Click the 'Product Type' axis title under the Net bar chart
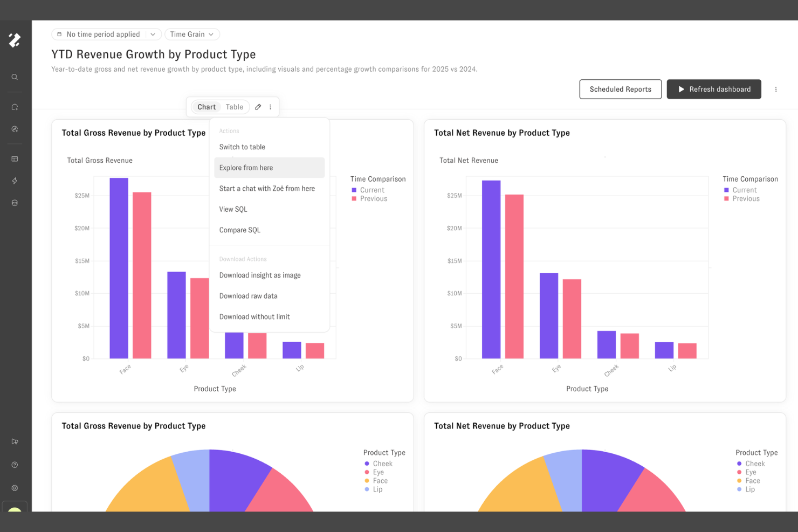798x532 pixels. point(587,389)
